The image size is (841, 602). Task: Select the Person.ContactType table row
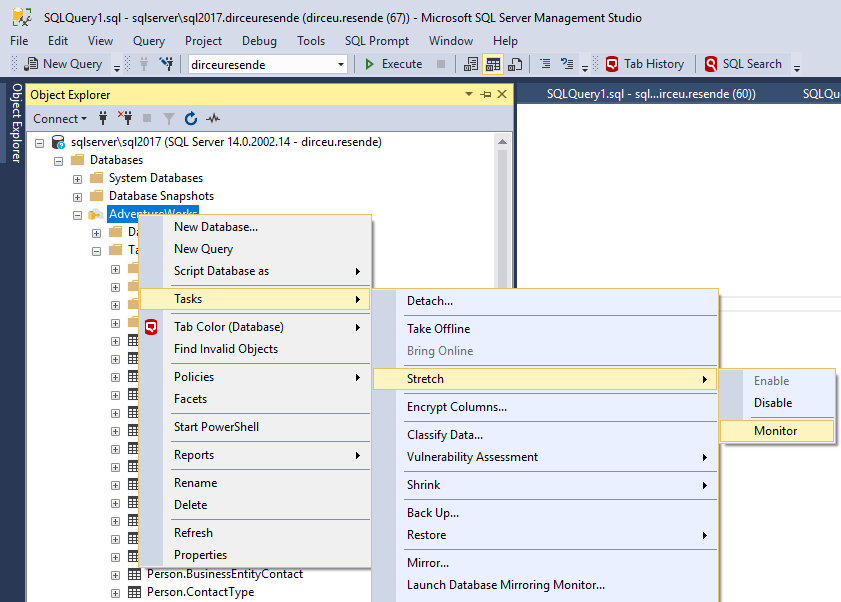click(200, 592)
